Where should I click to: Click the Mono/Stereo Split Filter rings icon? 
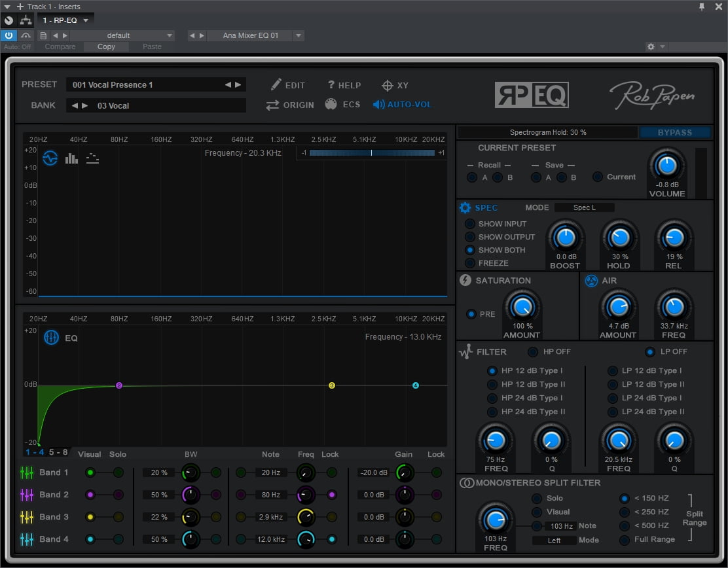(467, 483)
